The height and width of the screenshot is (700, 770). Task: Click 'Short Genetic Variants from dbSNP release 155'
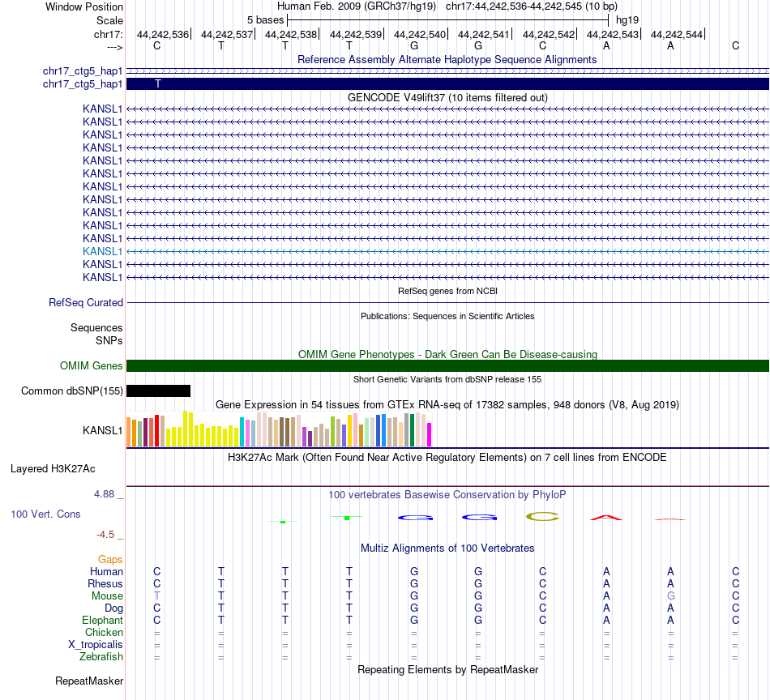point(447,379)
